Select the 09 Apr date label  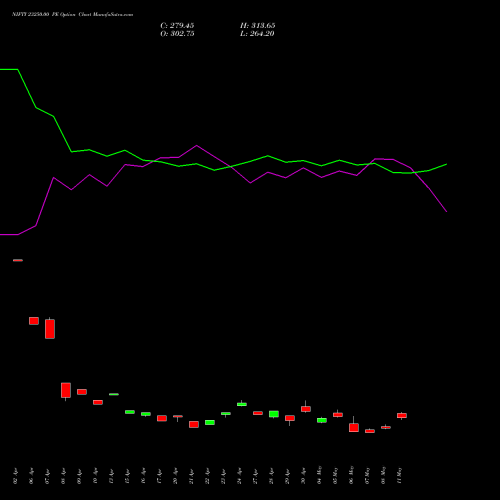(79, 476)
